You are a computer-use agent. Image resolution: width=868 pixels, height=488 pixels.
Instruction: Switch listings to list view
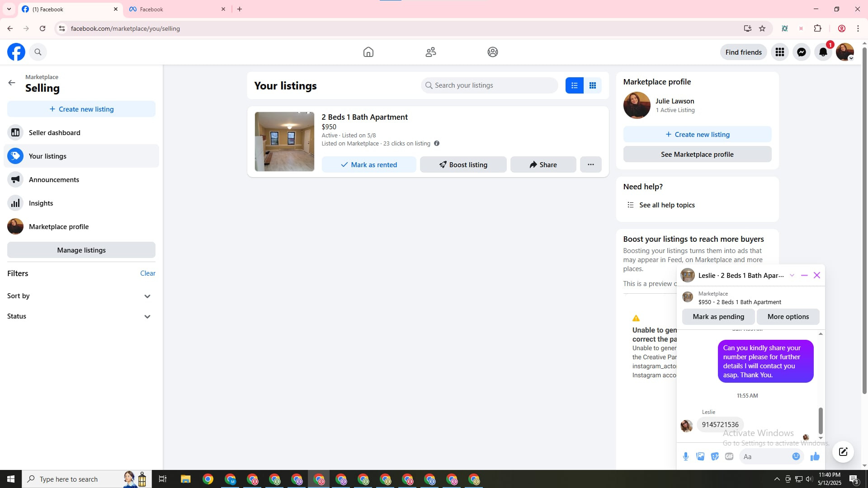click(575, 85)
